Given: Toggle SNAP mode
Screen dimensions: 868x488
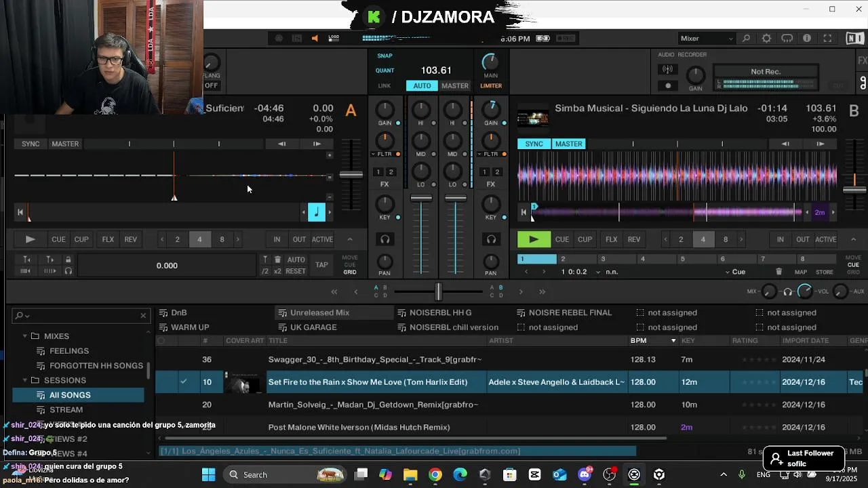Looking at the screenshot, I should [384, 56].
